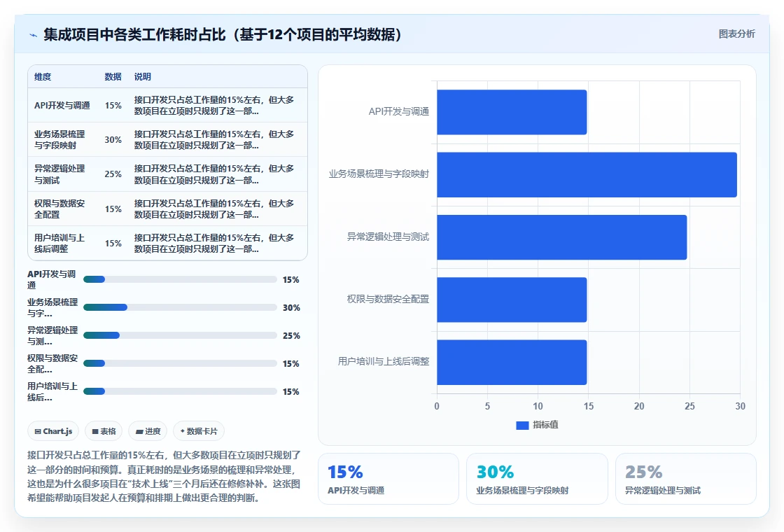Select the Chart.js tag chip
Viewport: 784px width, 532px height.
coord(53,431)
